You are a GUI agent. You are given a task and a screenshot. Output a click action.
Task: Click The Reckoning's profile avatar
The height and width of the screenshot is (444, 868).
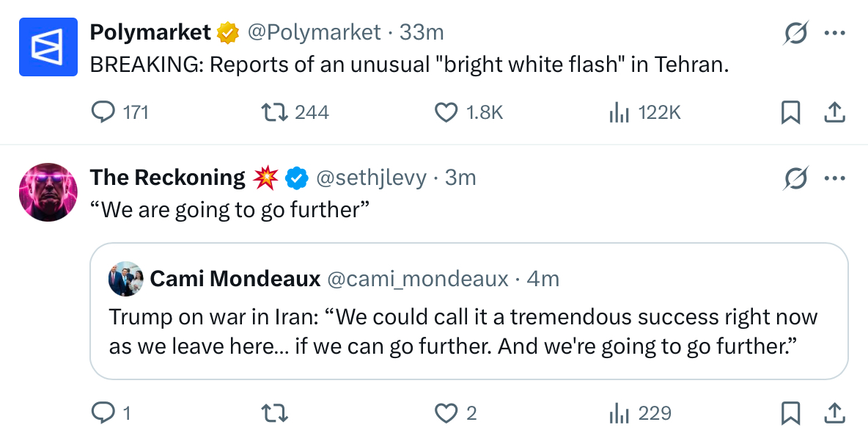pos(48,192)
